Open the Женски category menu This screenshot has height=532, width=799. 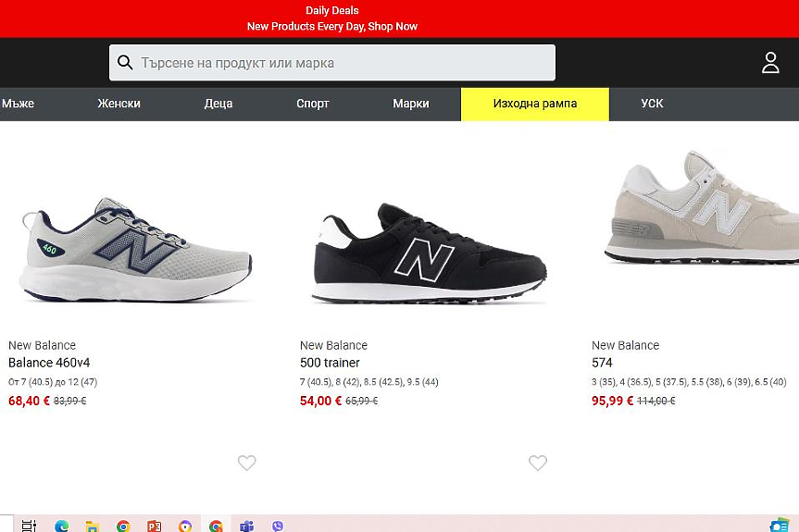119,104
